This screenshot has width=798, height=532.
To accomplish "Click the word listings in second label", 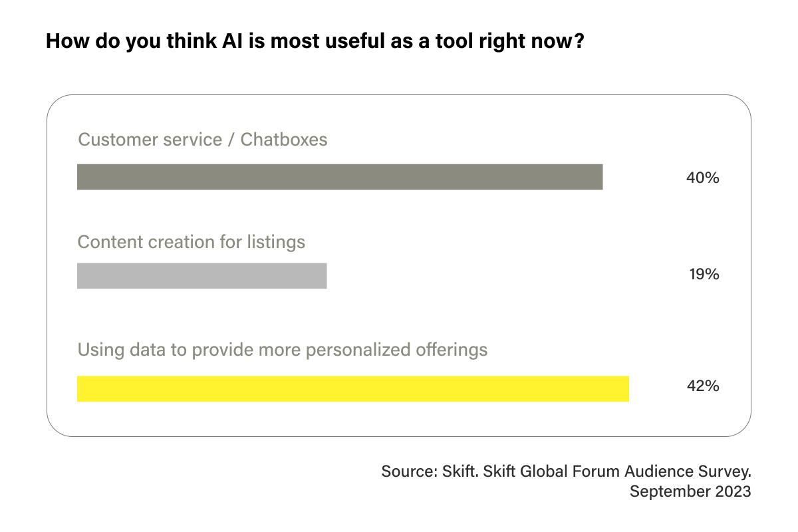I will tap(276, 243).
